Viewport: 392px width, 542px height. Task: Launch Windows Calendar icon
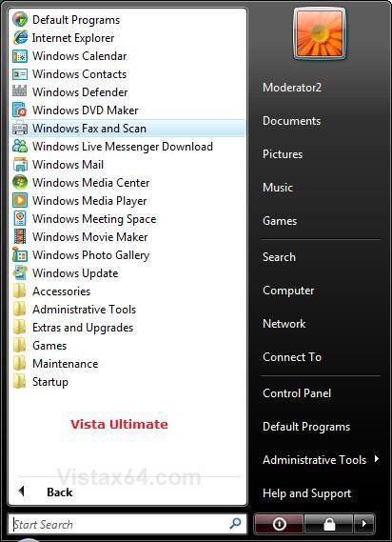point(20,56)
